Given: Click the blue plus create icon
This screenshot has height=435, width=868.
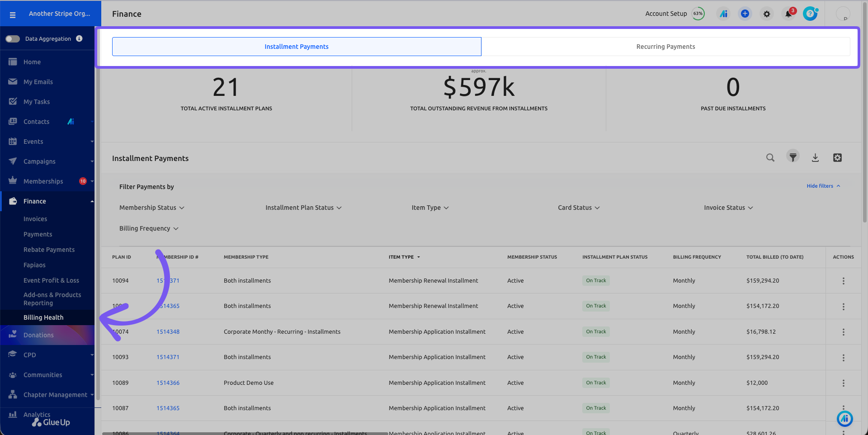Looking at the screenshot, I should point(745,14).
